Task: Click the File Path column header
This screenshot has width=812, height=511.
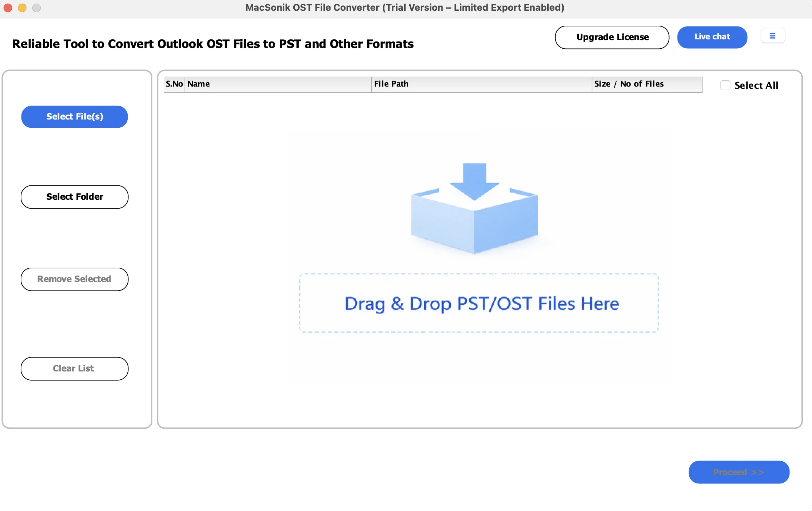Action: (482, 84)
